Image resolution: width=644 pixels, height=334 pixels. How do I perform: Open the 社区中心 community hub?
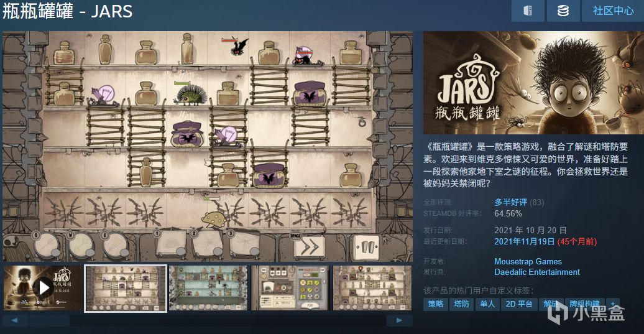[x=613, y=11]
